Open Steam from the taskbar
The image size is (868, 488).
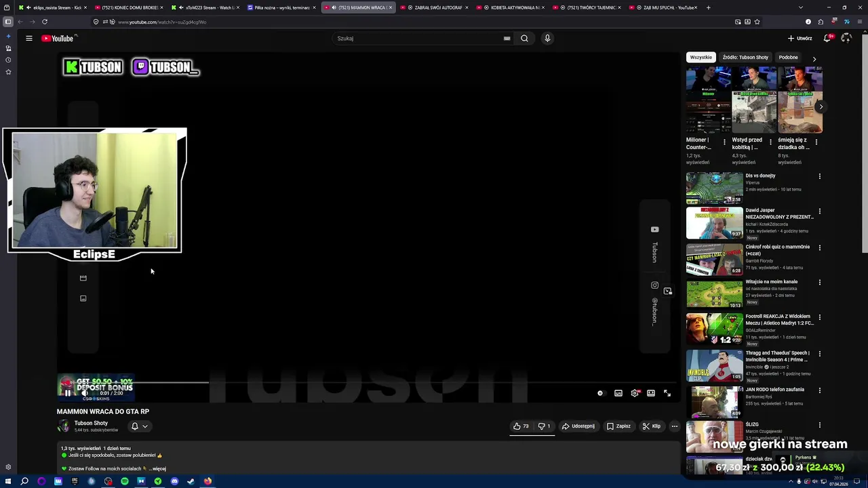(x=191, y=481)
